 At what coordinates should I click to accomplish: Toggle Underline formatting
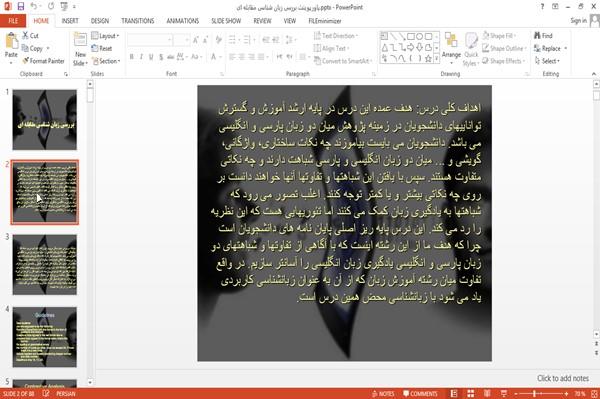click(x=151, y=57)
